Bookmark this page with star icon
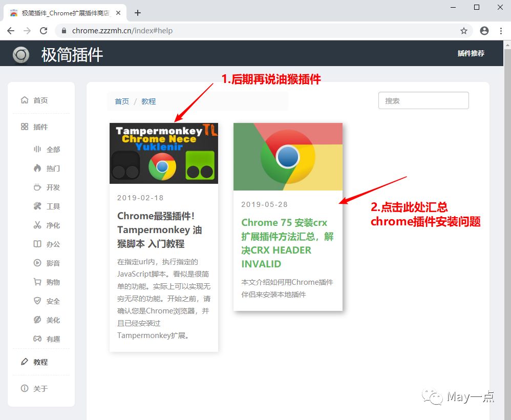The image size is (511, 420). point(464,31)
